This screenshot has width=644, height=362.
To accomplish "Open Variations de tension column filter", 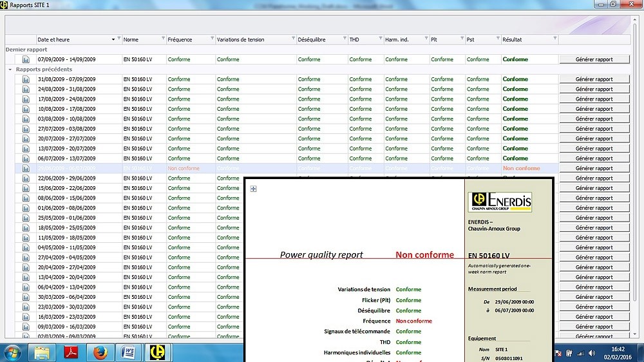I will click(293, 38).
